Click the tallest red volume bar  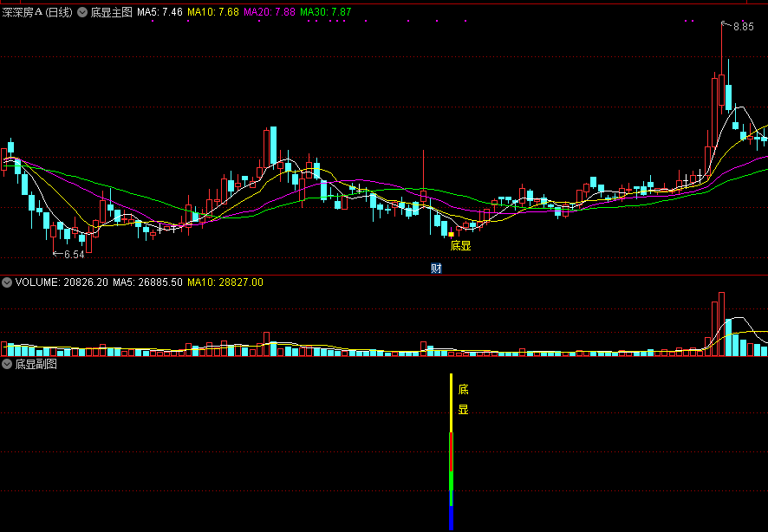pyautogui.click(x=721, y=324)
